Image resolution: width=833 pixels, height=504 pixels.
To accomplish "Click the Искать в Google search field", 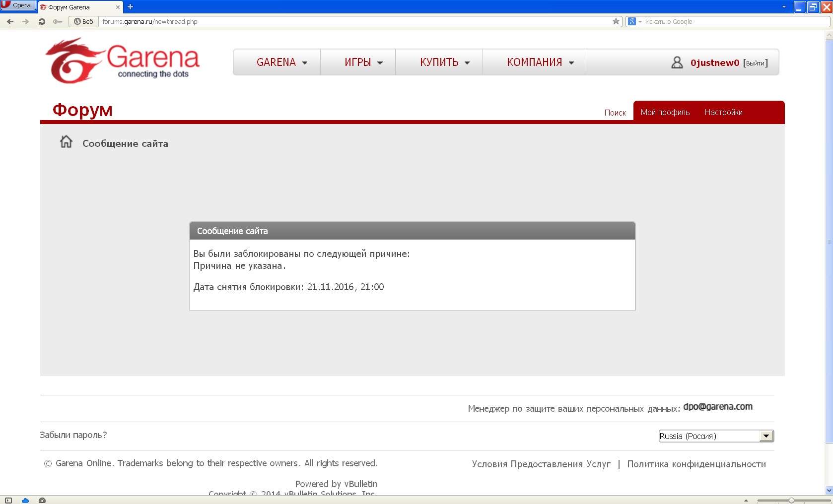I will pos(736,21).
